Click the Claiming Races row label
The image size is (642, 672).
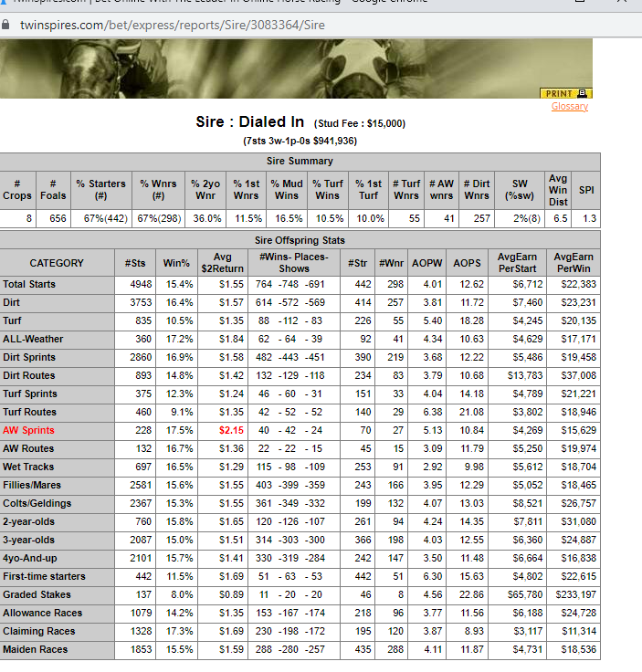(x=39, y=631)
